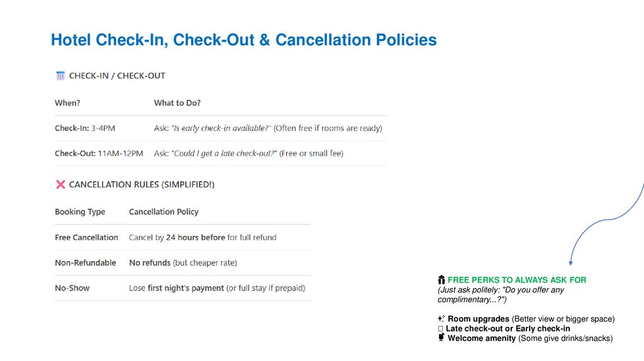Click the drink icon beside Welcome amenity
Viewport: 644px width, 361px height.
pos(441,338)
